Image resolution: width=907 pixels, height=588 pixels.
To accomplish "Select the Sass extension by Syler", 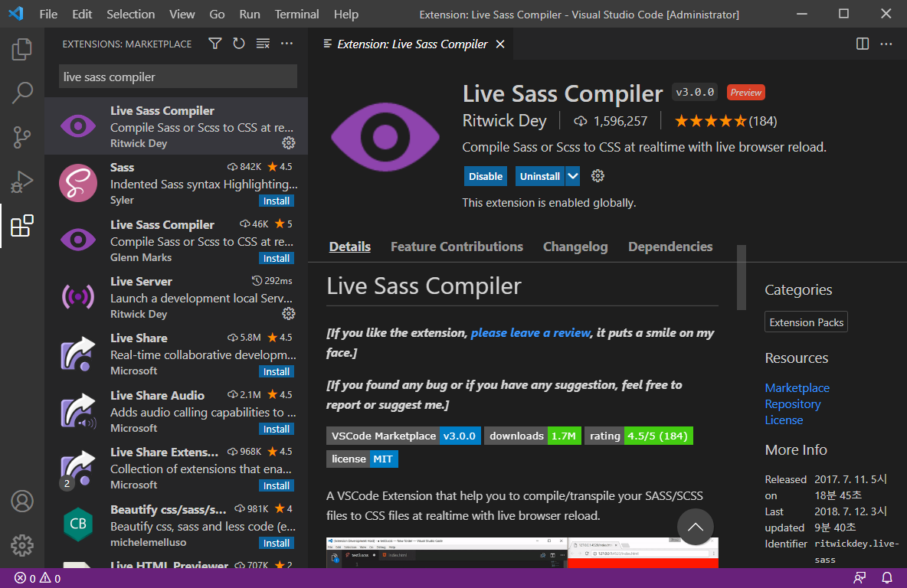I will point(176,183).
